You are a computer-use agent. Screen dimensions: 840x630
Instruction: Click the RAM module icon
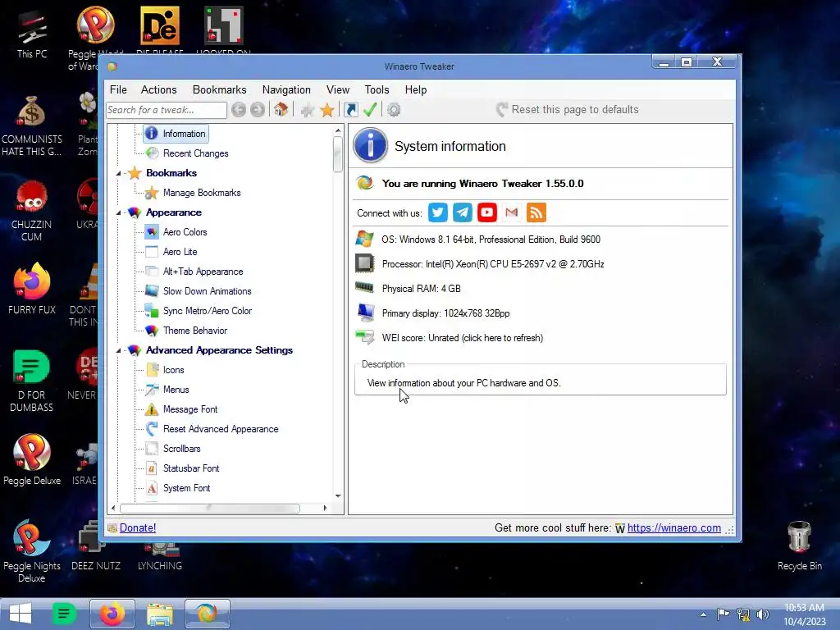(365, 288)
